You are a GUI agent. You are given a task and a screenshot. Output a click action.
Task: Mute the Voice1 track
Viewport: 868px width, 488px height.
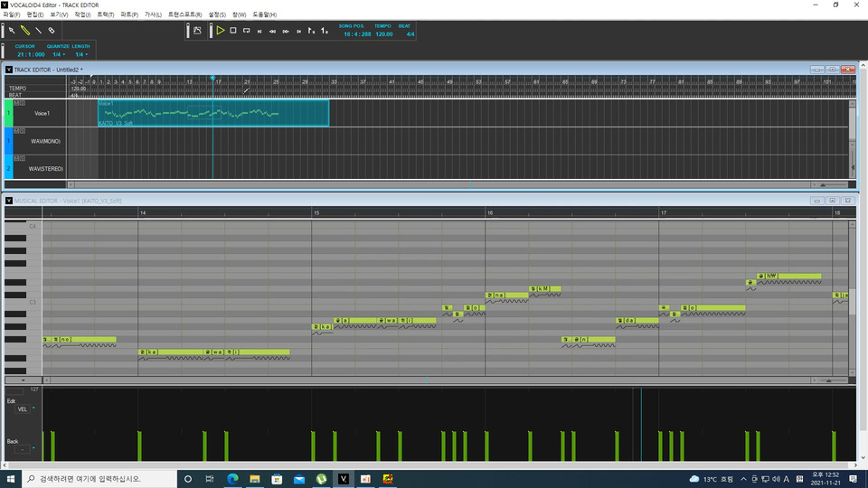pos(16,103)
